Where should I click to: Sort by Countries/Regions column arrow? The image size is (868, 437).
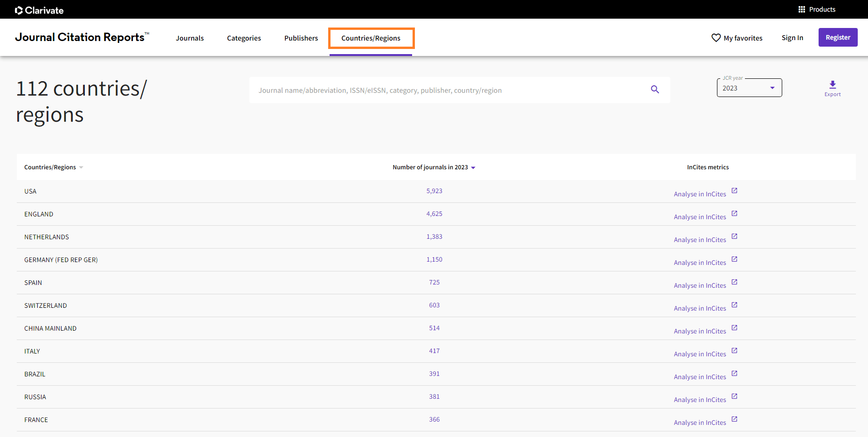coord(81,167)
